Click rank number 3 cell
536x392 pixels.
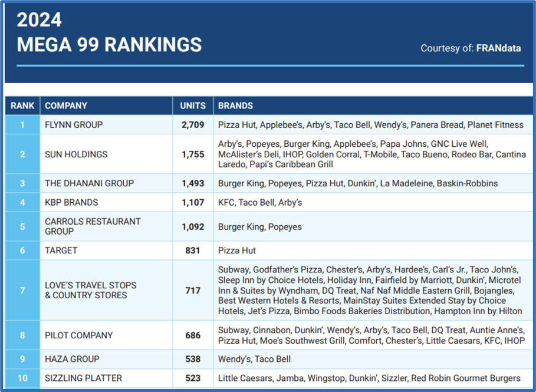[22, 183]
